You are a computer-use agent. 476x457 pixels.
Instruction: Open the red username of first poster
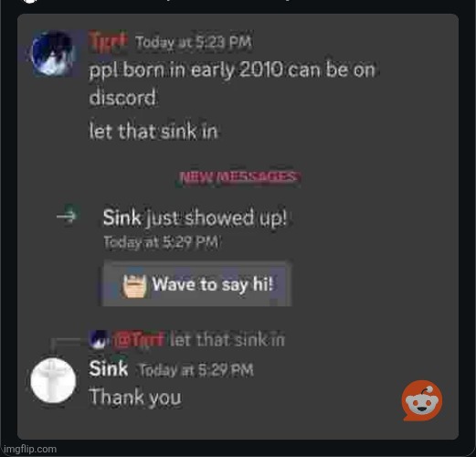point(109,42)
